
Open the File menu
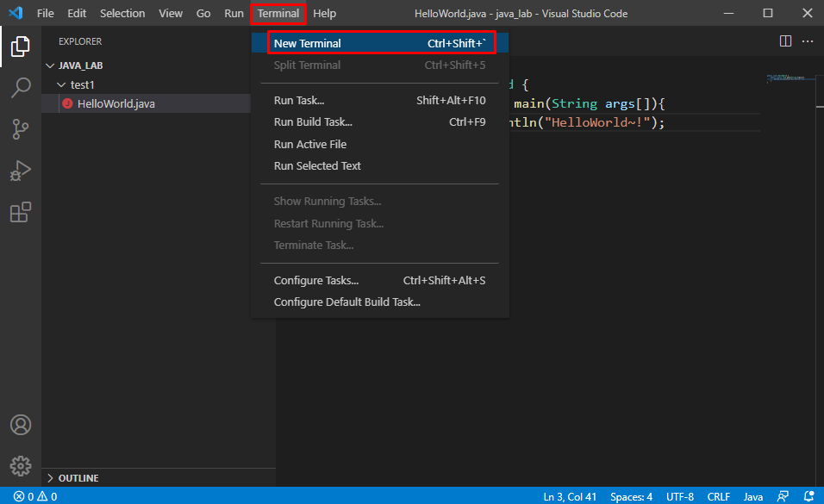coord(45,13)
